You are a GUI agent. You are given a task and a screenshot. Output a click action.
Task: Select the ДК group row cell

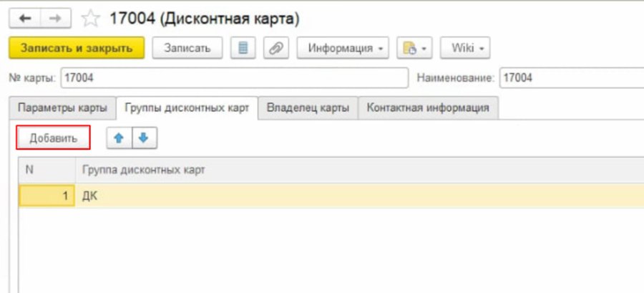(x=359, y=196)
